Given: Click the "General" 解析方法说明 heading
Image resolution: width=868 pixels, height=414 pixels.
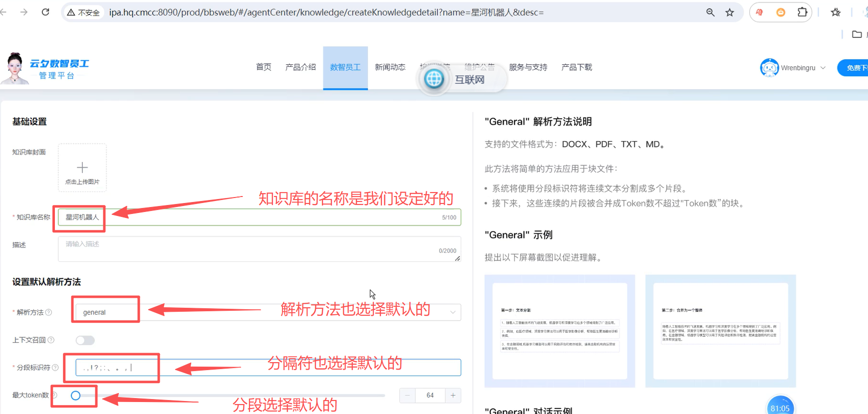Looking at the screenshot, I should pos(538,122).
